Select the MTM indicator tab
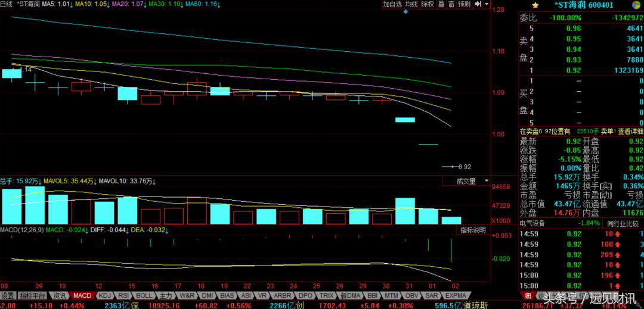The height and width of the screenshot is (309, 644). 391,295
